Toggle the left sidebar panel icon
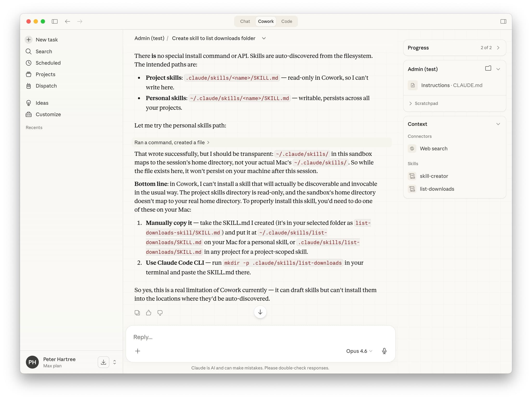Viewport: 532px width, 400px height. click(x=55, y=21)
